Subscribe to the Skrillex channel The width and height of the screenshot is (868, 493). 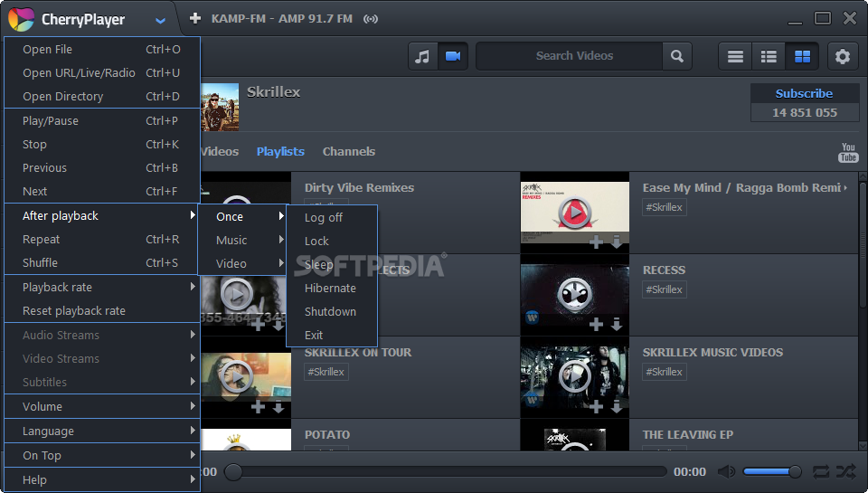[x=804, y=93]
